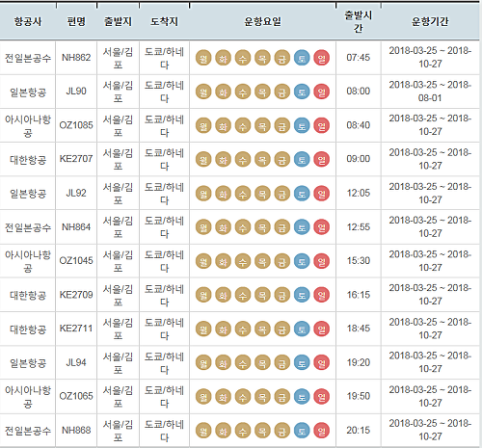
Task: Click the Sunday badge in the JL90 row
Action: point(321,92)
